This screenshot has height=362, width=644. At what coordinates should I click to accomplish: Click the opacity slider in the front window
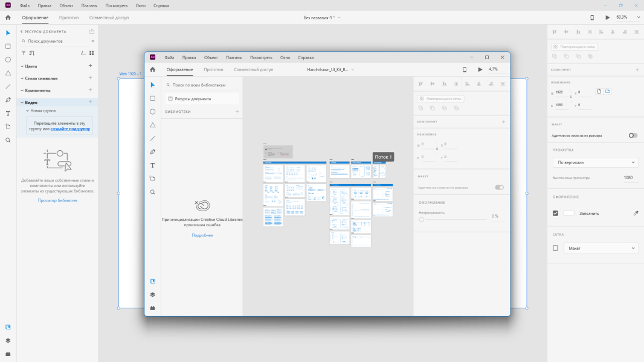coord(454,220)
